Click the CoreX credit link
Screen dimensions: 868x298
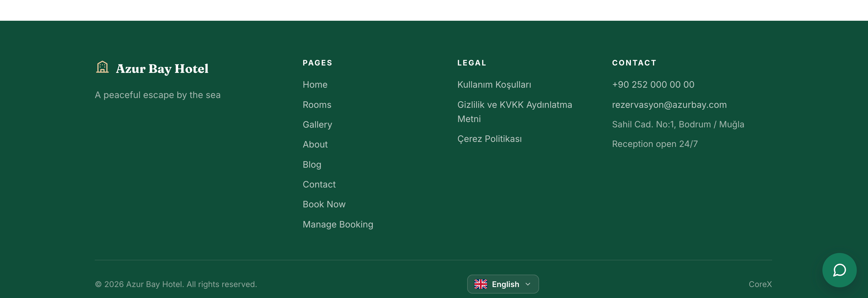click(760, 284)
